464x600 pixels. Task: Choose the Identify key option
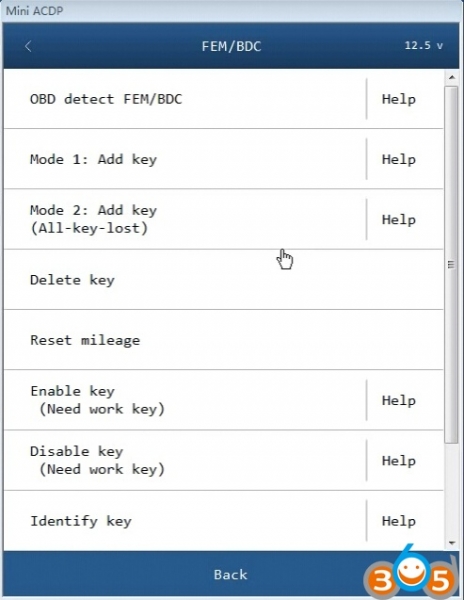pos(184,521)
